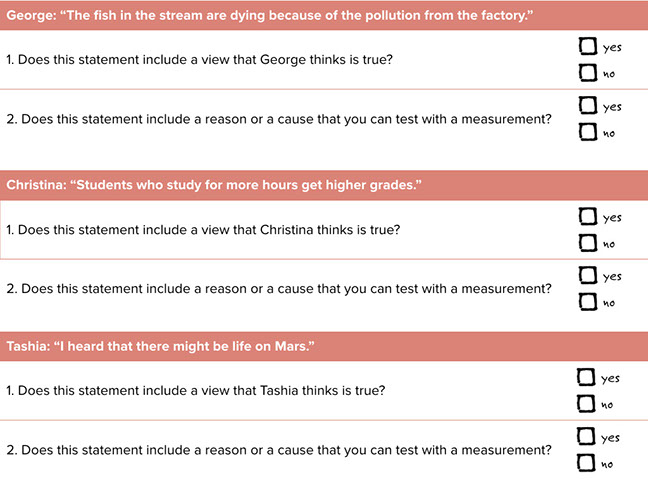Click the question about Christina's view being true

203,229
